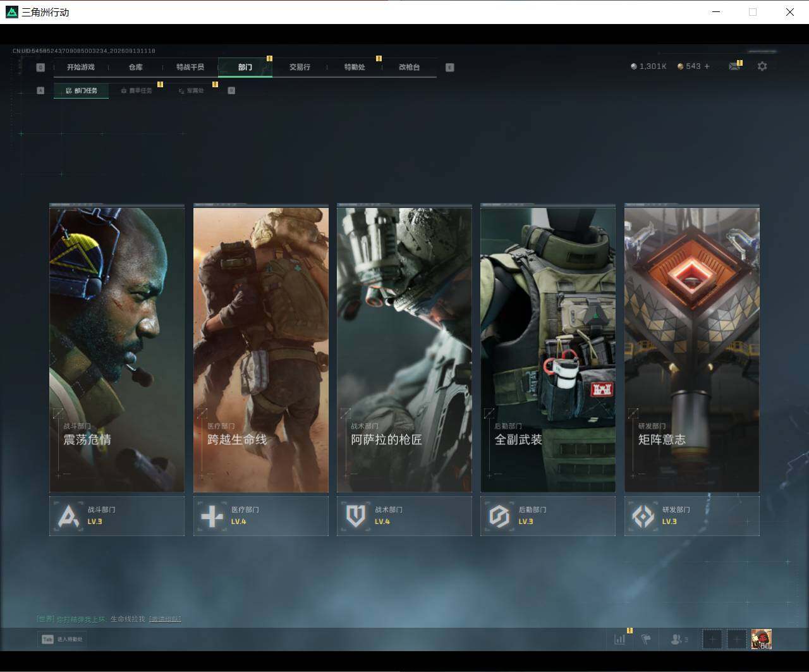Select the sub-tab right of 部门任务

pyautogui.click(x=136, y=90)
